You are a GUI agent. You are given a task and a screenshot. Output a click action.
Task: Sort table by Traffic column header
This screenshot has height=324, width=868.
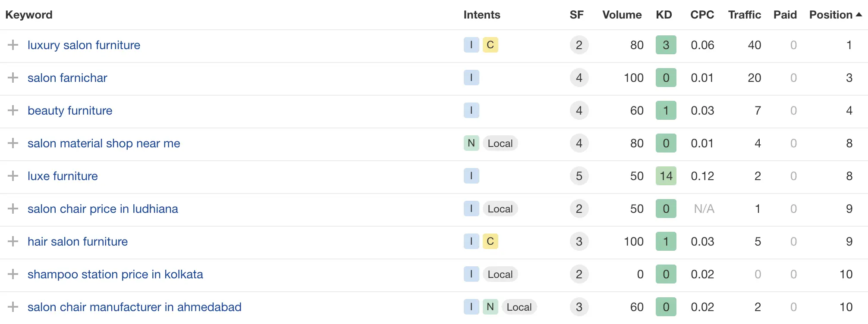(744, 15)
